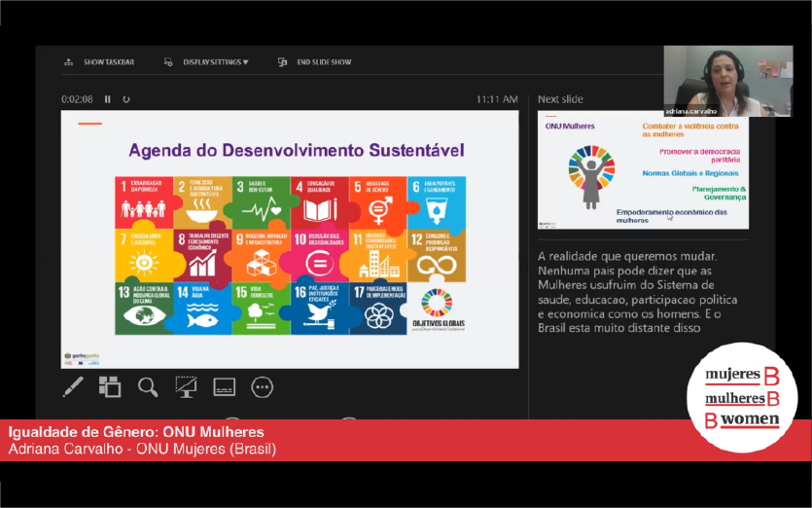This screenshot has height=508, width=812.
Task: Click 'Planejamento & Governança' on next slide
Action: 719,193
